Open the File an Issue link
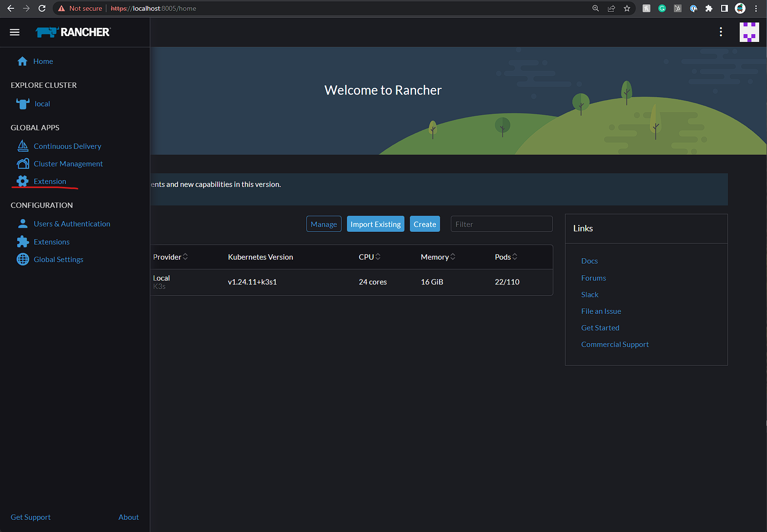Image resolution: width=767 pixels, height=532 pixels. pyautogui.click(x=601, y=311)
